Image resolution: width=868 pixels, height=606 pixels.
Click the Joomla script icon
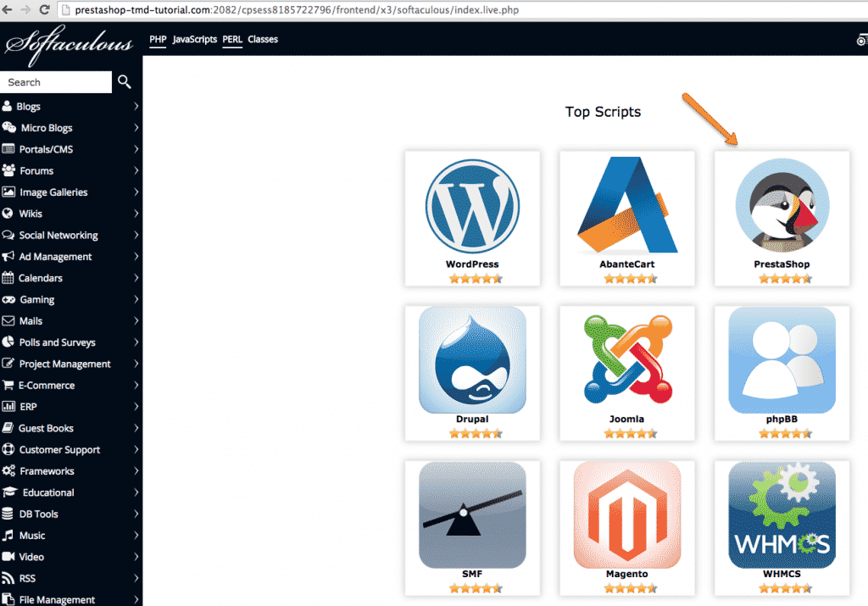(626, 361)
